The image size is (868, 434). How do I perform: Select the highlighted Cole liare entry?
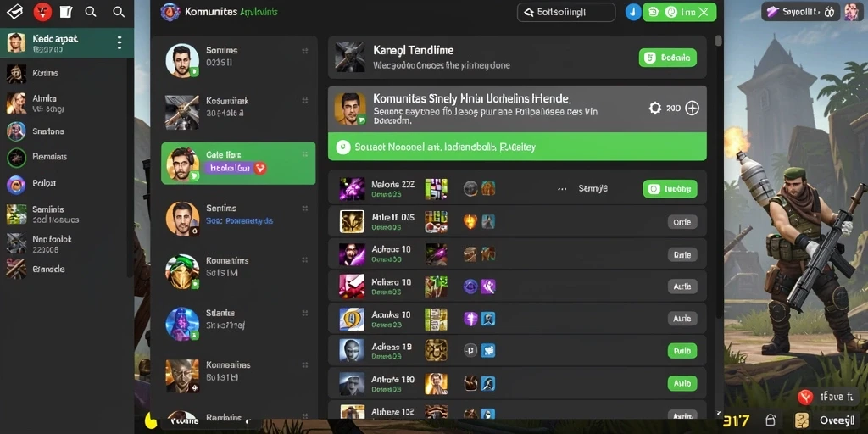[238, 164]
